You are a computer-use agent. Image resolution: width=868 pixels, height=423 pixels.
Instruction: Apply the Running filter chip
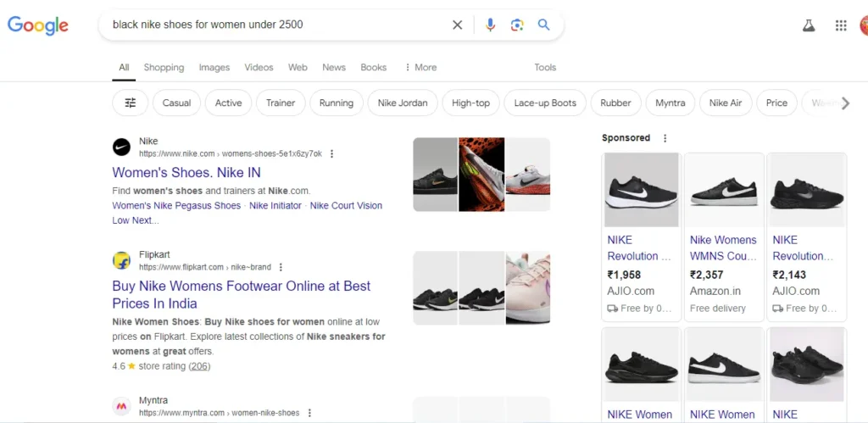tap(336, 103)
